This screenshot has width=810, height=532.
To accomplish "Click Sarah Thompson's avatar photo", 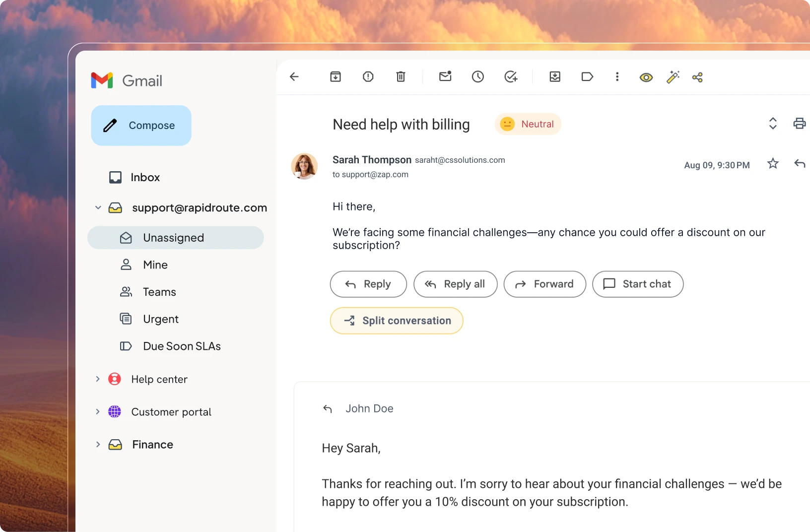I will pos(304,166).
